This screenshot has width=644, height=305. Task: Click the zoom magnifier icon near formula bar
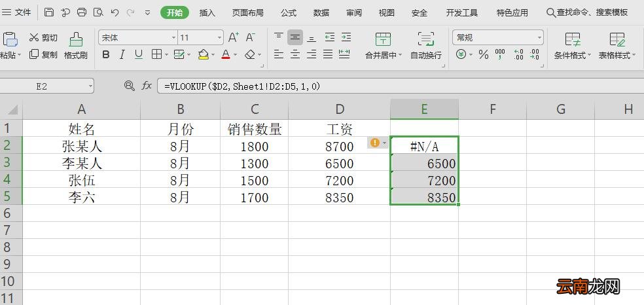pos(130,86)
